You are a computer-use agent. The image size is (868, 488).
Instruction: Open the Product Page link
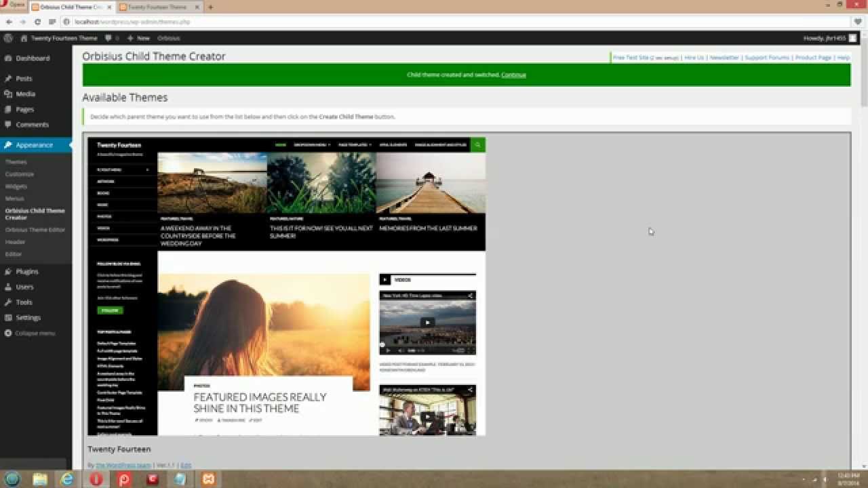coord(813,58)
